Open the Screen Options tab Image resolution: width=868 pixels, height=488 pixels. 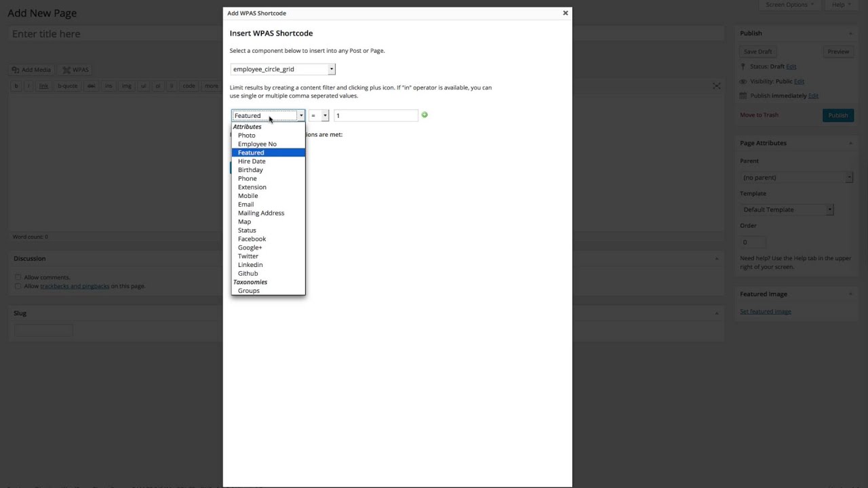[x=789, y=5]
